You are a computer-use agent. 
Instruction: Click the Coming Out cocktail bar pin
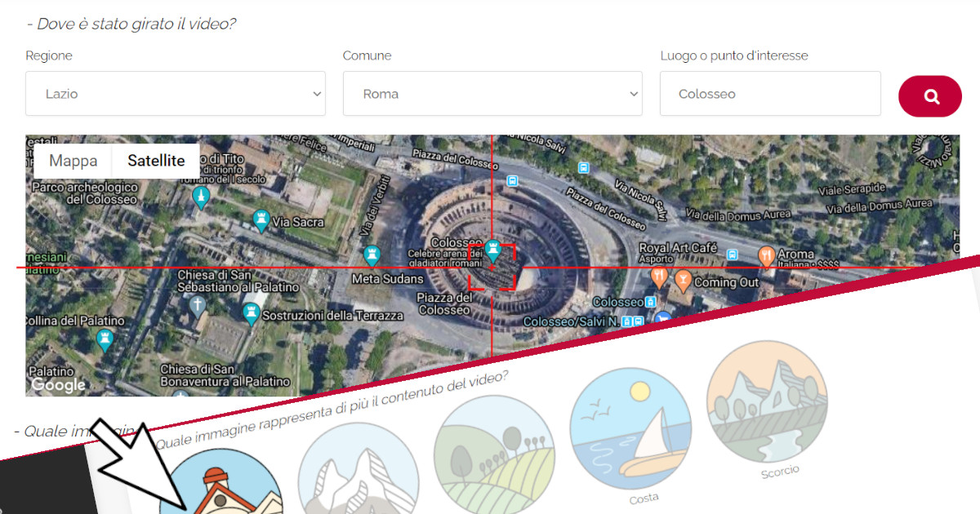coord(683,281)
